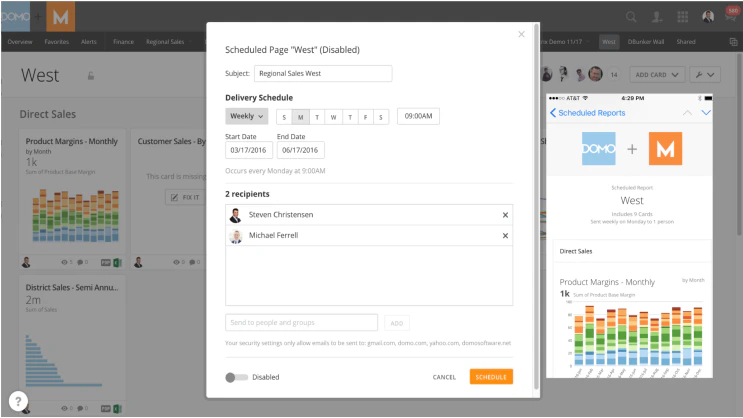Export Product Margins card to Excel icon
743x418 pixels.
coord(118,263)
